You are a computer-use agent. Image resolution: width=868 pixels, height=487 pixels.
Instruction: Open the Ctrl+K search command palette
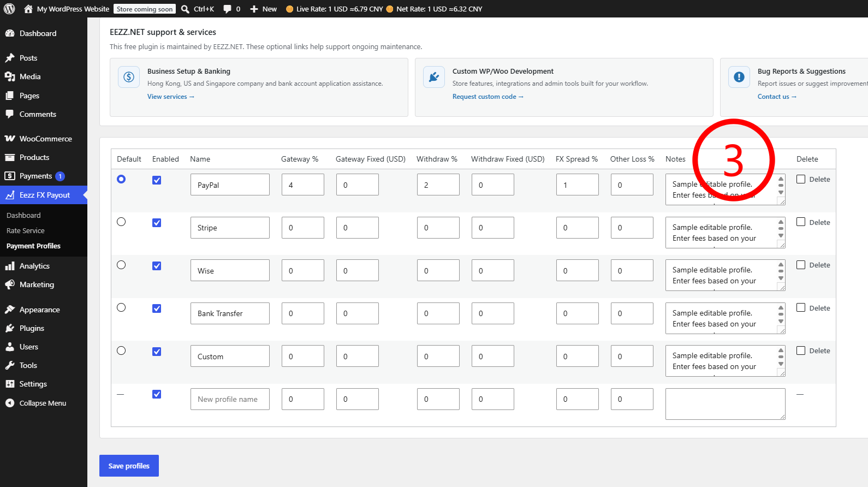198,9
